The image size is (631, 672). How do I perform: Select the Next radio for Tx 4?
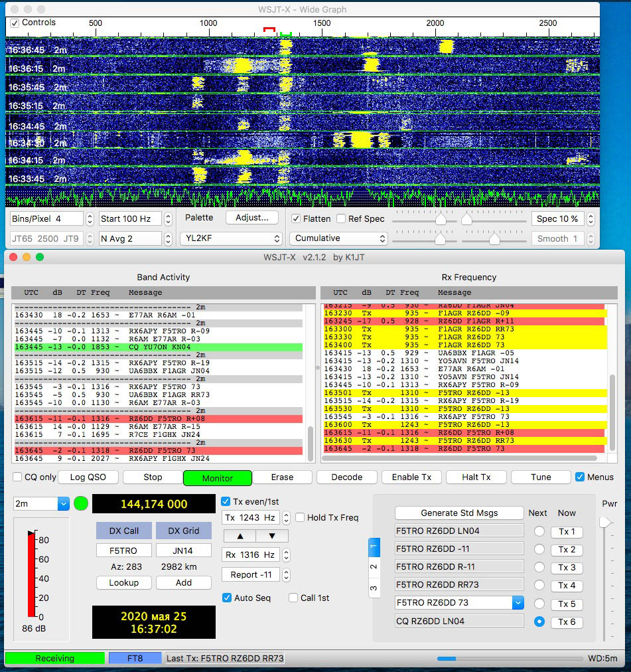(539, 586)
